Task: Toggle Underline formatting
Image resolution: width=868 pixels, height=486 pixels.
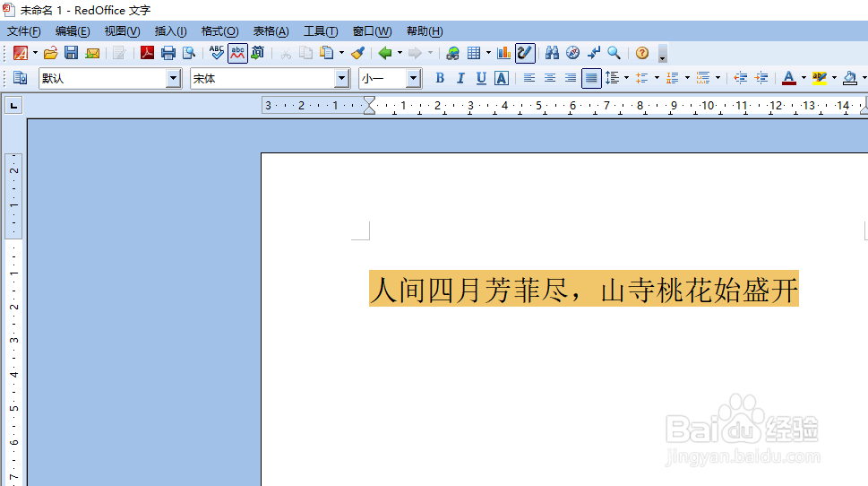Action: pyautogui.click(x=481, y=78)
